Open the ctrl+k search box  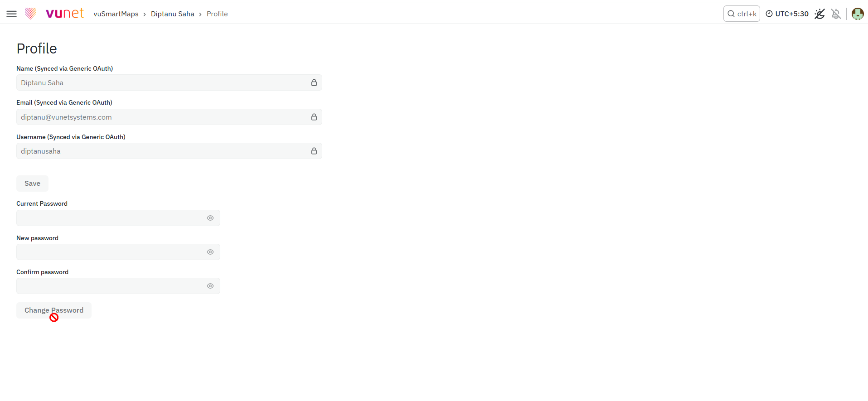click(x=742, y=14)
